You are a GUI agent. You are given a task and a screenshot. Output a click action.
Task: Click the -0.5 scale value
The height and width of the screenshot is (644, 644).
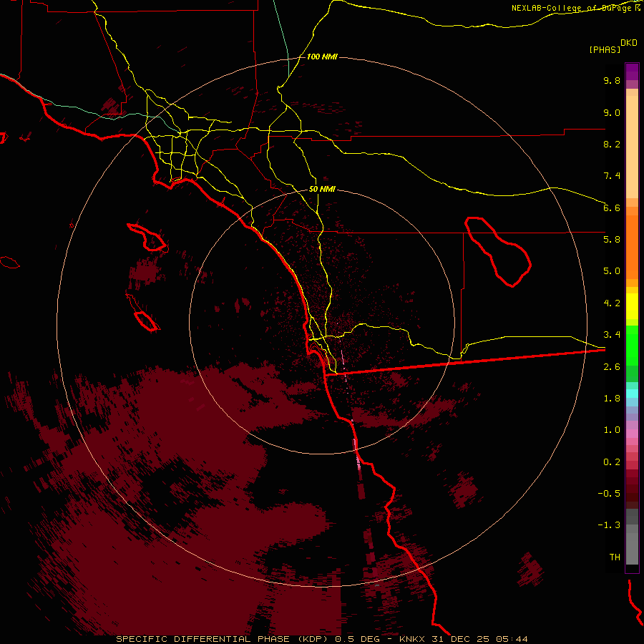(x=609, y=494)
